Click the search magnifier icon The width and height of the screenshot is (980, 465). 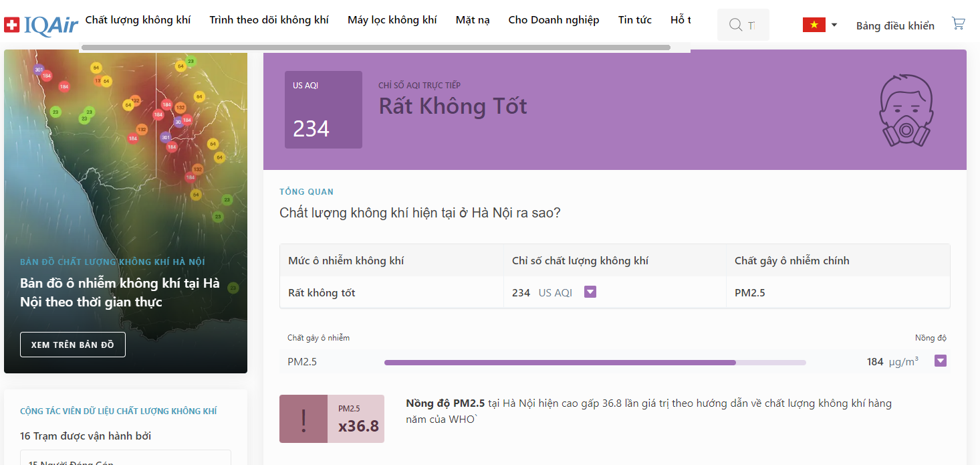735,25
